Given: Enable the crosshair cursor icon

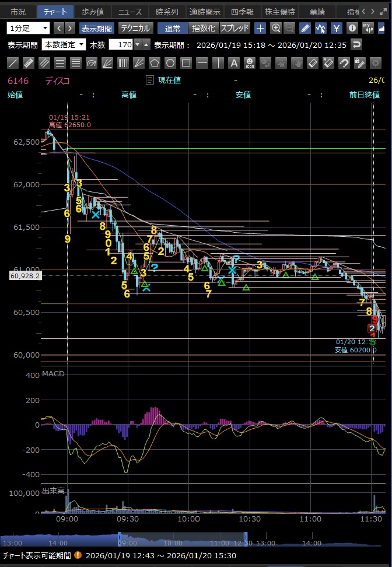Looking at the screenshot, I should click(260, 28).
